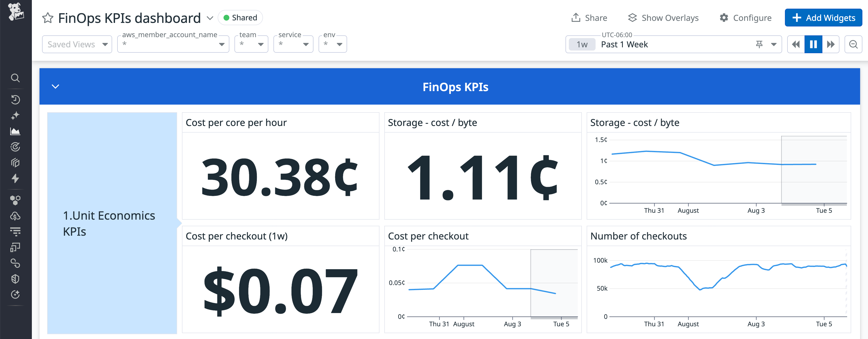Select the Past 1 Week time range field
This screenshot has height=339, width=868.
[624, 44]
